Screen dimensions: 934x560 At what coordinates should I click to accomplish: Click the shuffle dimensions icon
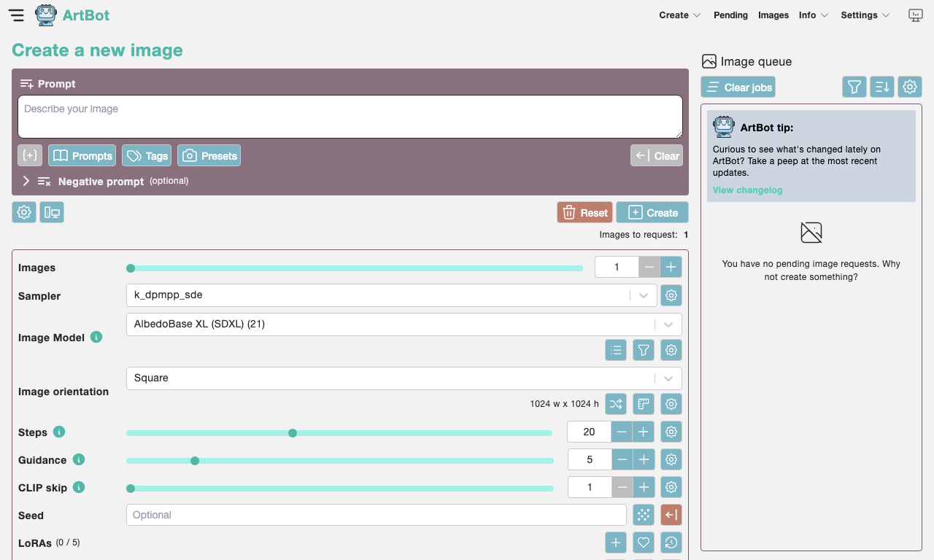pos(616,404)
